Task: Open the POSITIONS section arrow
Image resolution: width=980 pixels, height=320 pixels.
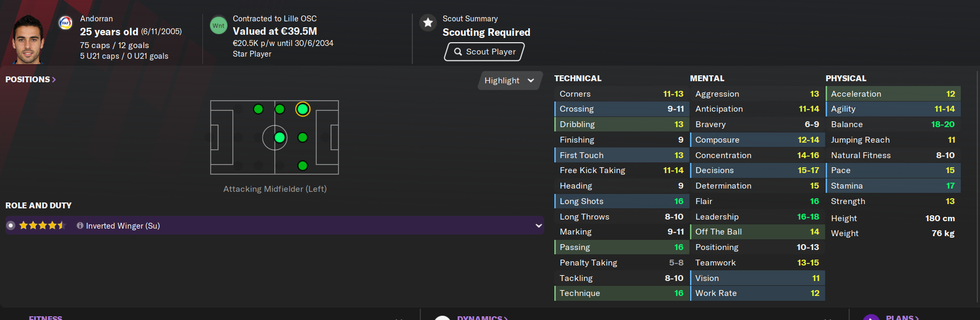Action: click(31, 80)
